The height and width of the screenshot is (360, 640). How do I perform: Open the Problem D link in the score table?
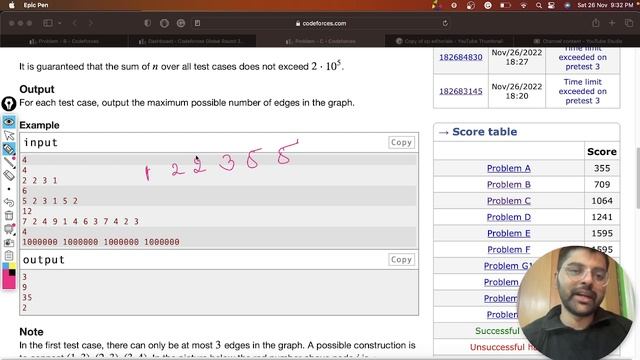[509, 217]
